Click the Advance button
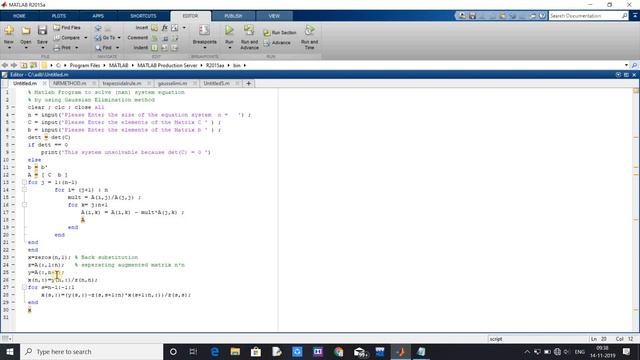640x360 pixels. 278,43
